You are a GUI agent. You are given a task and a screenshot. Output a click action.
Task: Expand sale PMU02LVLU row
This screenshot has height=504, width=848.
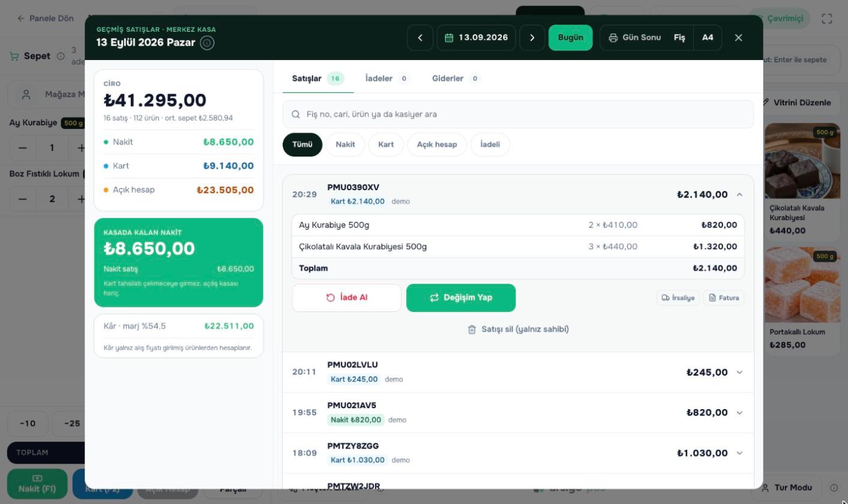point(518,372)
